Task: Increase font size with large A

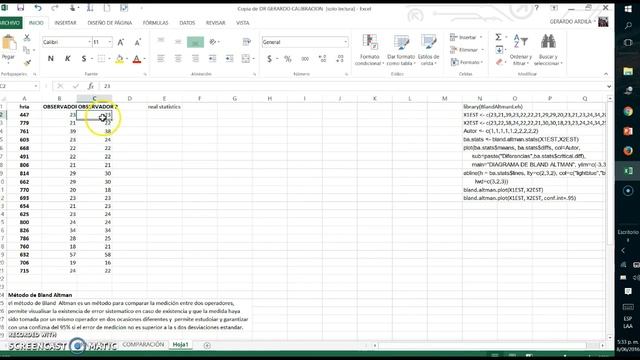Action: pyautogui.click(x=121, y=42)
